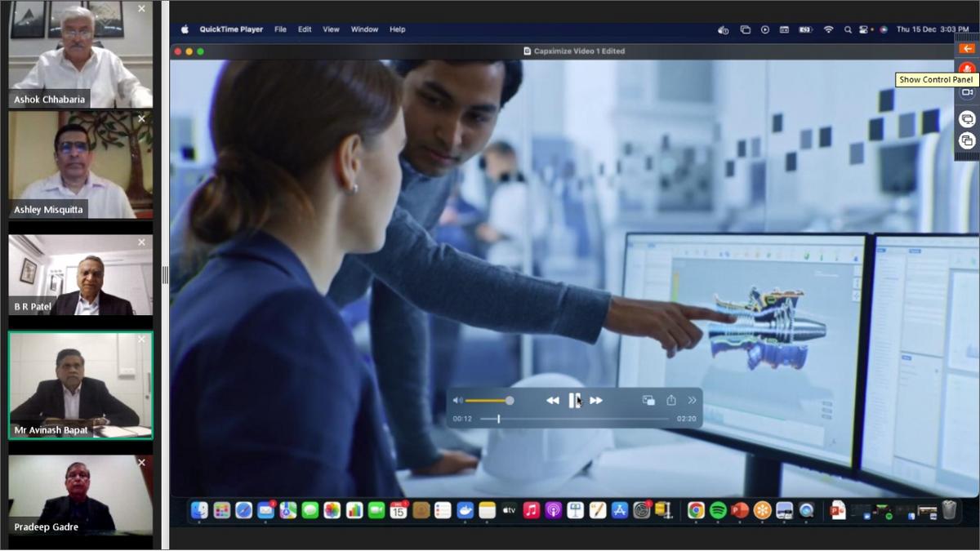Screen dimensions: 980x551
Task: Toggle the webcam button in side panel
Action: [967, 93]
